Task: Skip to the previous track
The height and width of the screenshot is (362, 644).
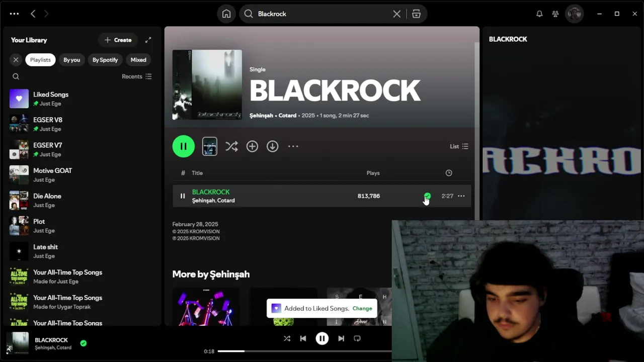Action: click(x=303, y=338)
